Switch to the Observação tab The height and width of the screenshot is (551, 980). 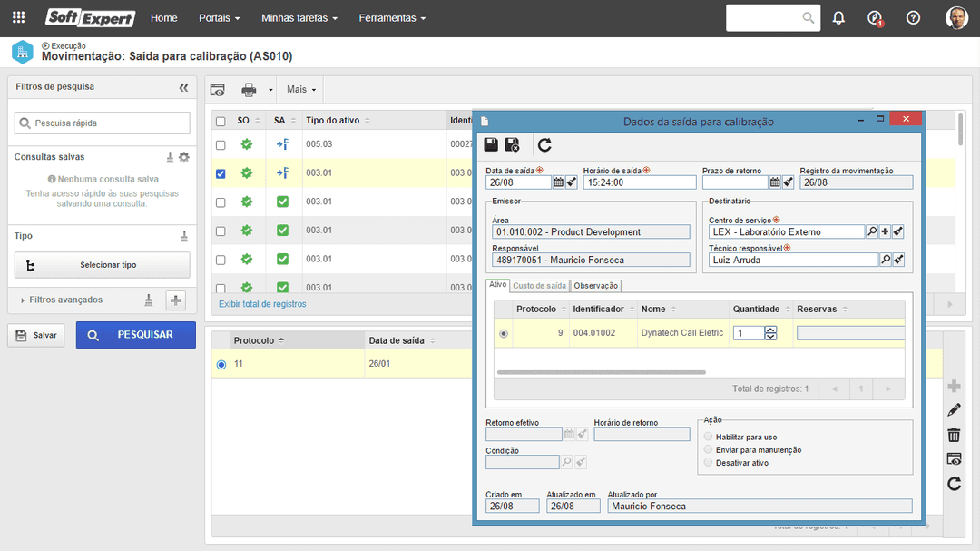click(595, 286)
